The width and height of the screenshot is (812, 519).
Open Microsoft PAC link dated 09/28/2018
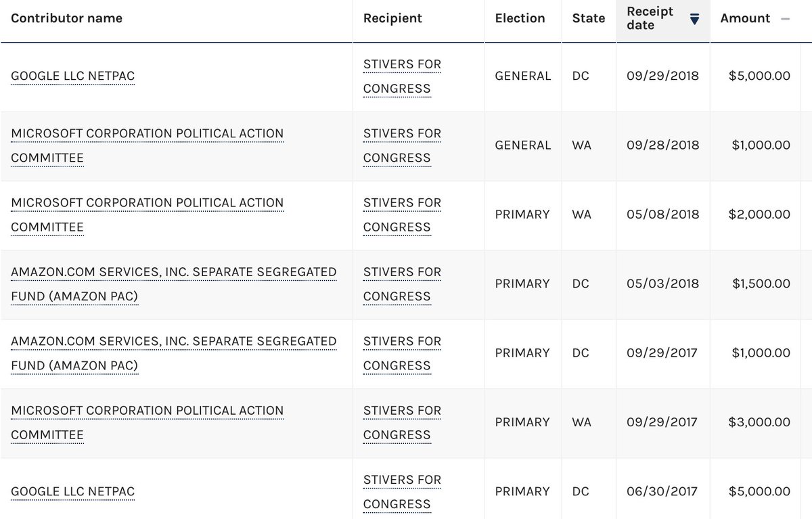click(x=148, y=145)
